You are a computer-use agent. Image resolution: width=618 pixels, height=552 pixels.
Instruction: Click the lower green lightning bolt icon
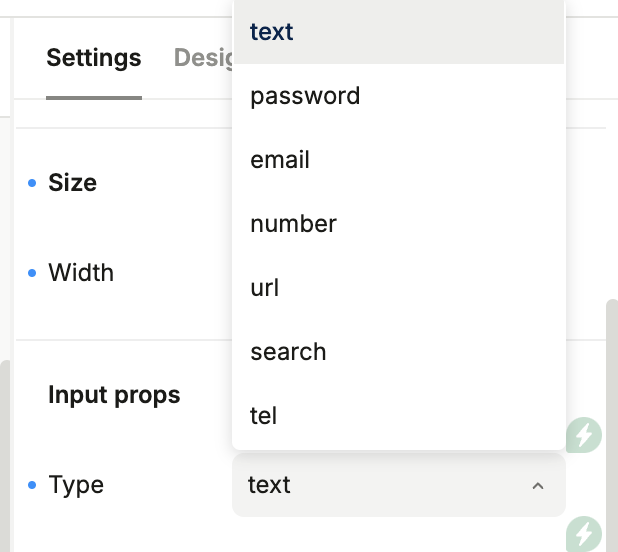tap(583, 532)
